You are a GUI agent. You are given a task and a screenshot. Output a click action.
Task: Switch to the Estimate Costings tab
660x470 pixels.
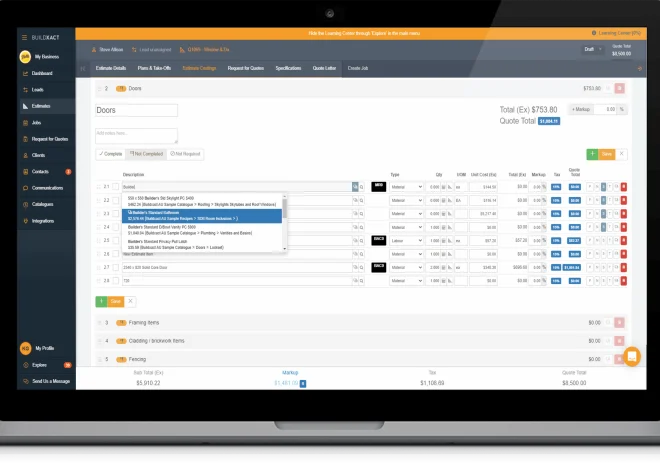click(x=199, y=68)
